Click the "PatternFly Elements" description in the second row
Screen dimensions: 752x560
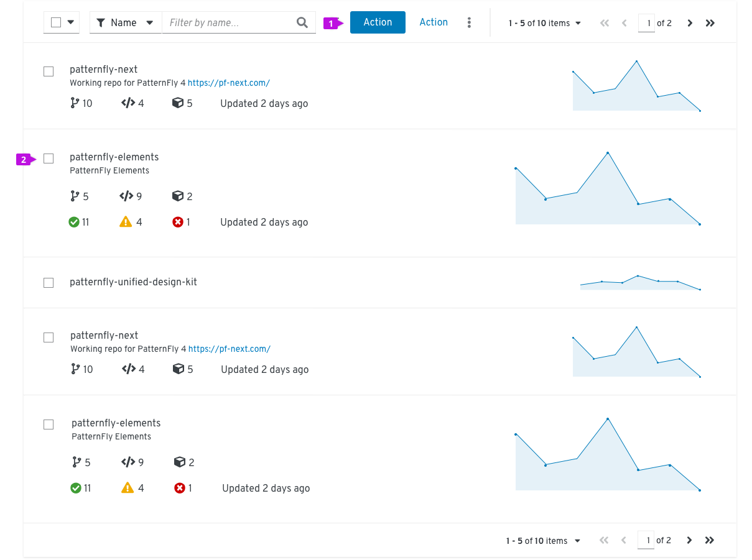109,170
